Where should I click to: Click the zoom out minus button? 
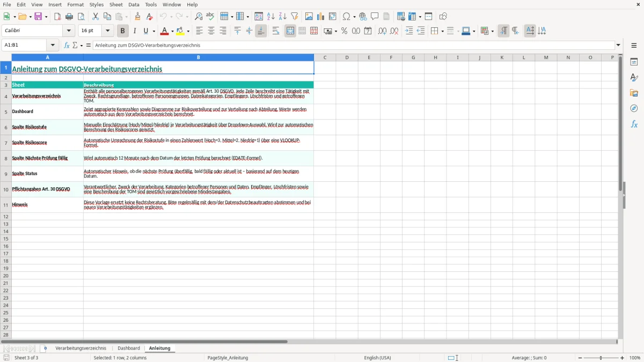click(x=580, y=358)
